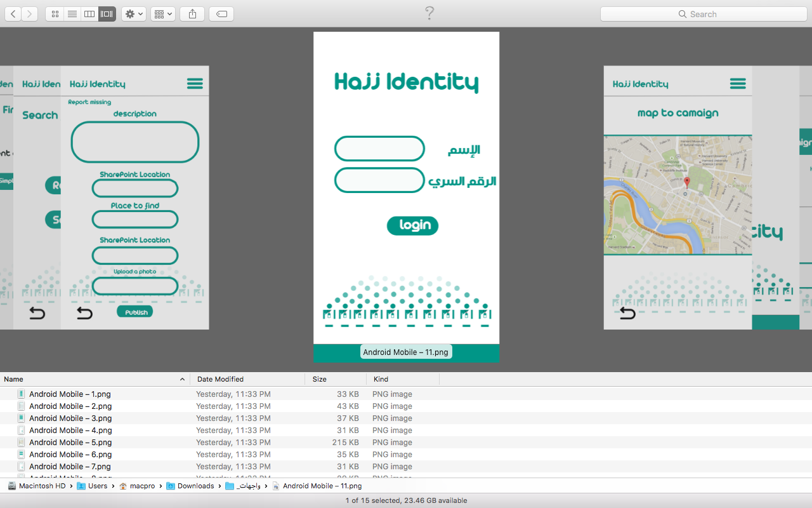812x508 pixels.
Task: Switch to icon view
Action: click(55, 14)
